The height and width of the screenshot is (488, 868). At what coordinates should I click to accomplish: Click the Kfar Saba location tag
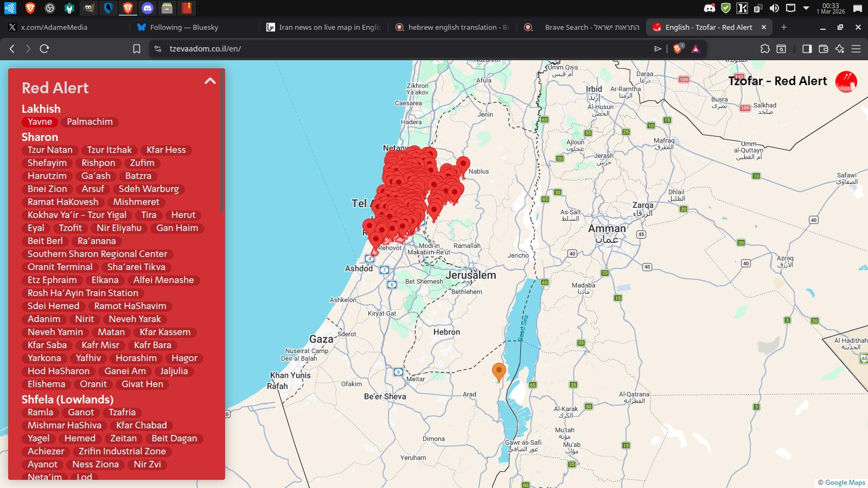(47, 345)
